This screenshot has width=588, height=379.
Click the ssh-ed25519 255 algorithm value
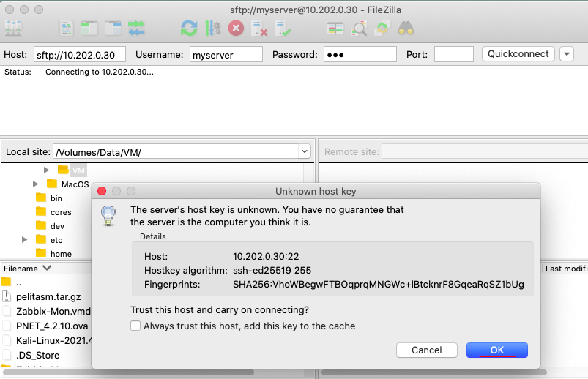point(272,270)
